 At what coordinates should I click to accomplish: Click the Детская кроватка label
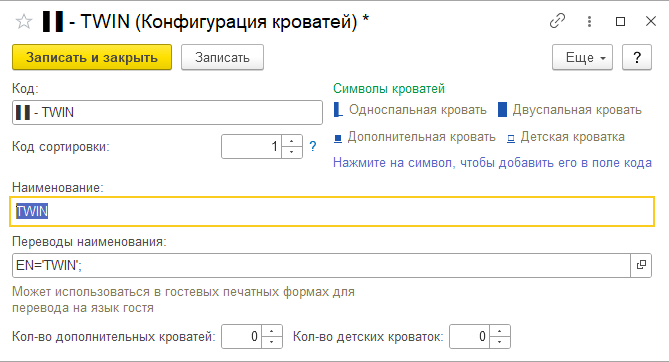[573, 137]
